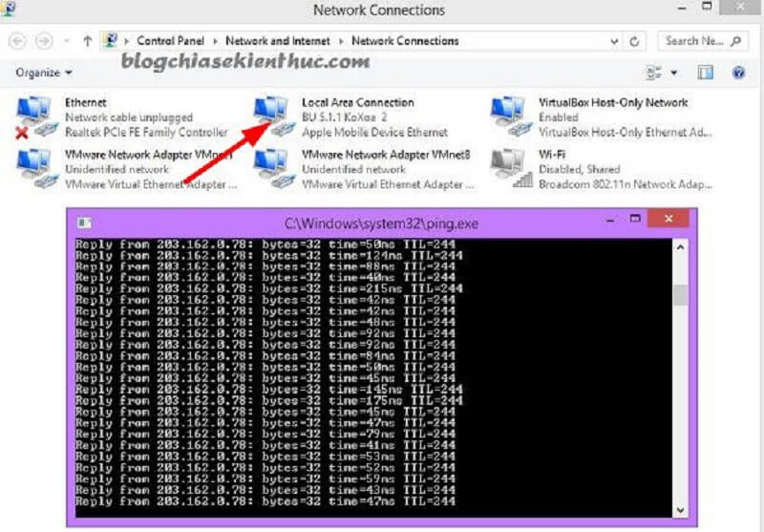Minimize the ping.exe window

coord(609,220)
